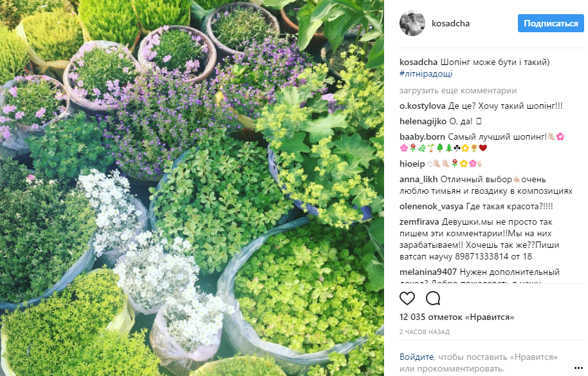Open the three-dot more options menu
The width and height of the screenshot is (588, 376).
[x=578, y=368]
